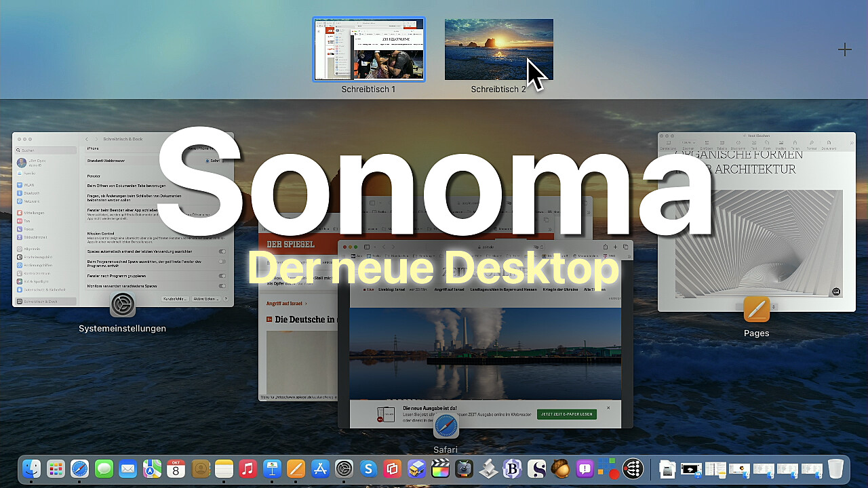Viewport: 868px width, 488px height.
Task: Select the Pages document window thumbnail
Action: click(756, 222)
